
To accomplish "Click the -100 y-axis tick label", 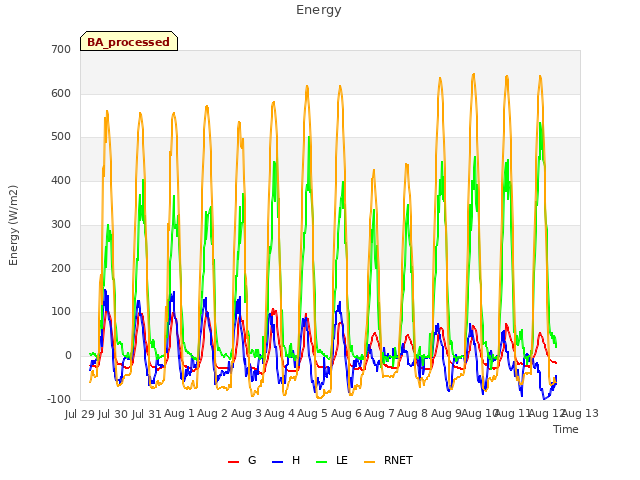I will point(59,400).
